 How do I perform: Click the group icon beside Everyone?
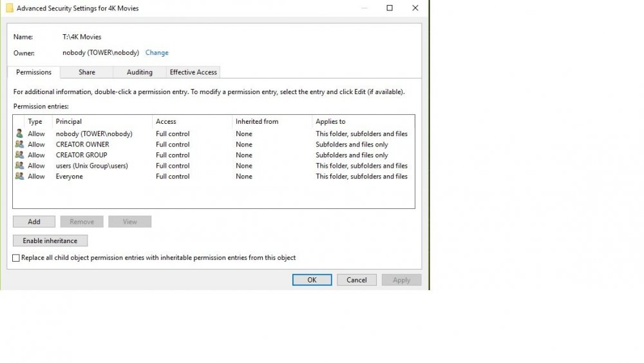click(19, 176)
